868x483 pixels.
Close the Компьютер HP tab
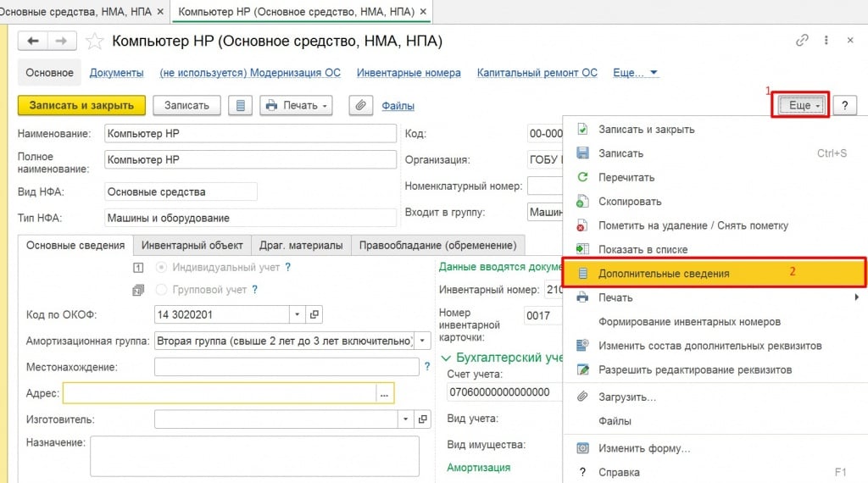(x=424, y=11)
